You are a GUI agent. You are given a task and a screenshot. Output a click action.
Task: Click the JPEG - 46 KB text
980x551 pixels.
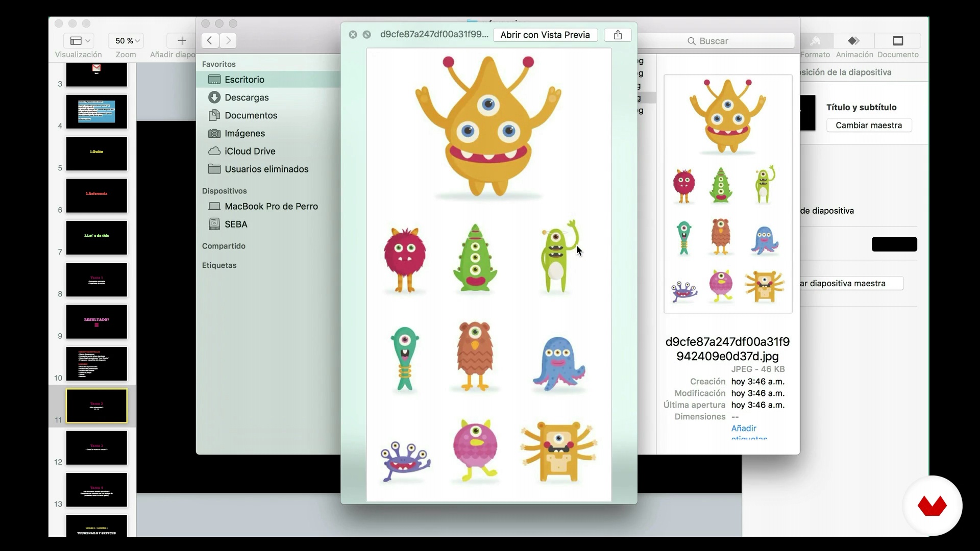tap(757, 369)
